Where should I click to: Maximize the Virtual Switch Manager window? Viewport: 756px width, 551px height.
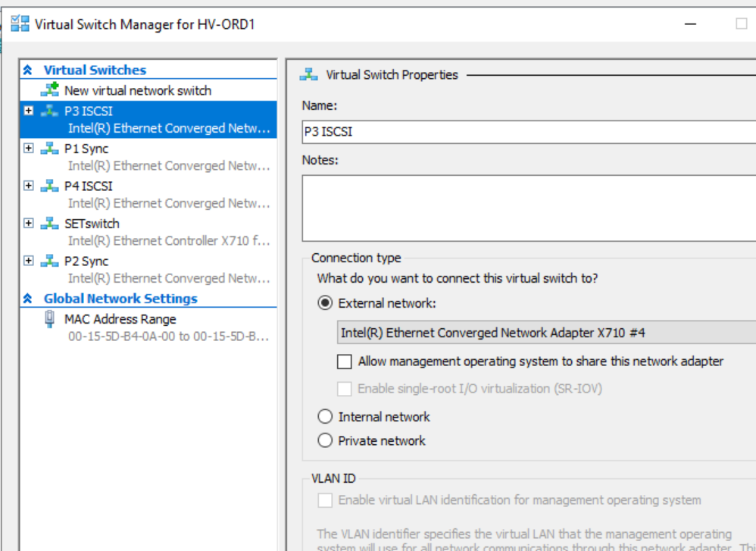point(741,23)
